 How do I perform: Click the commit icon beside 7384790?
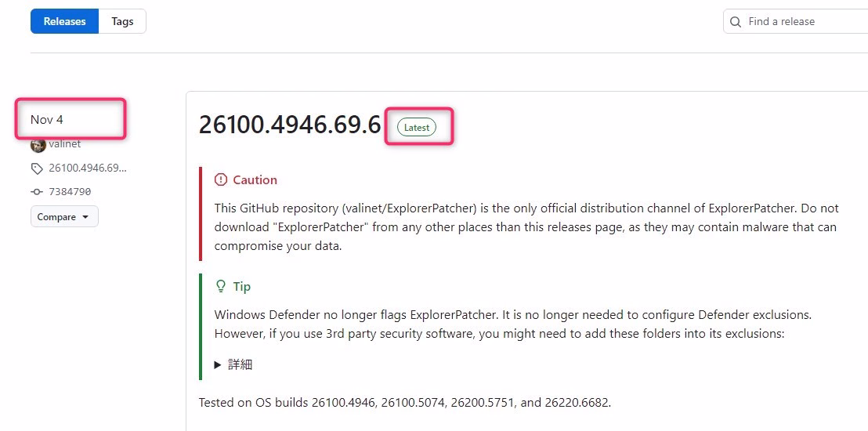click(37, 191)
